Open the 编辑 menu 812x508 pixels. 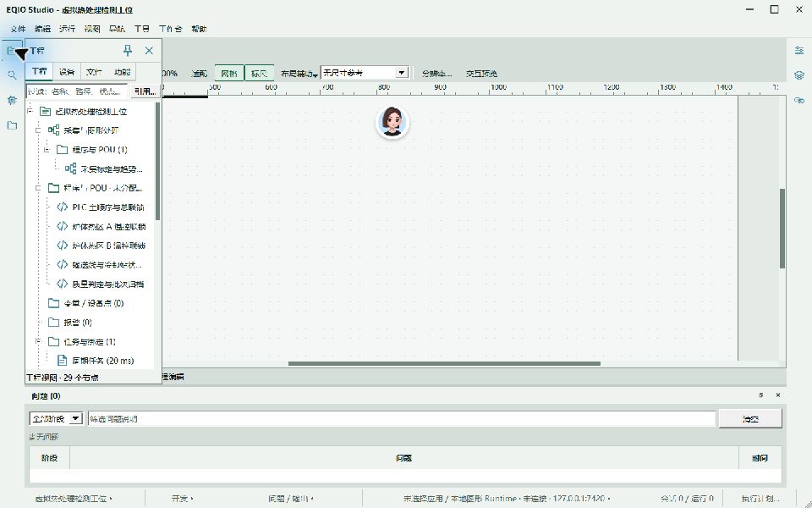[42, 29]
